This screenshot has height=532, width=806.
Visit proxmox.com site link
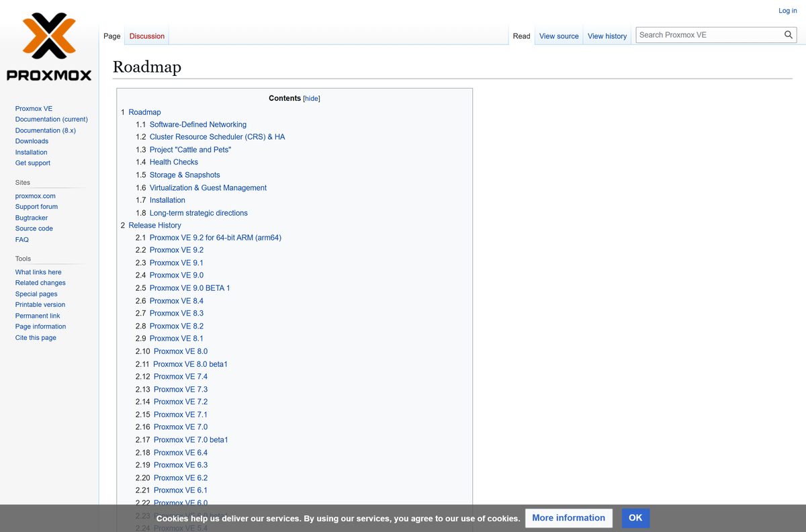click(x=36, y=196)
